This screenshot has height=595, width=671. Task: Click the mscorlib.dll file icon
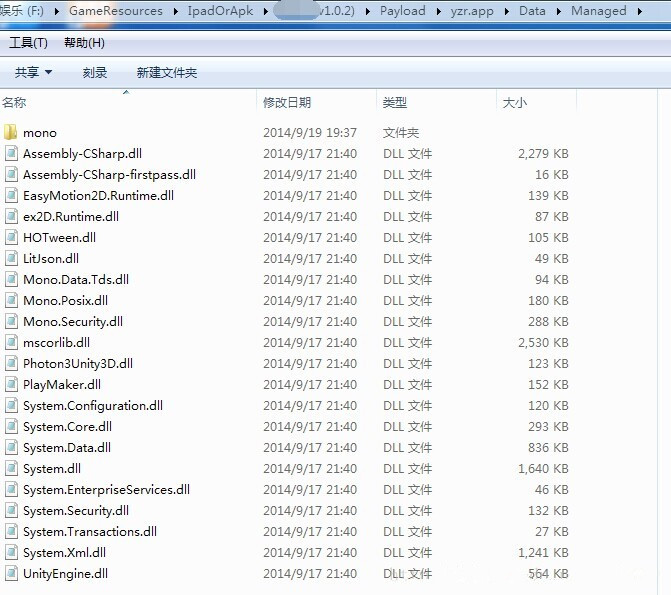pyautogui.click(x=11, y=342)
